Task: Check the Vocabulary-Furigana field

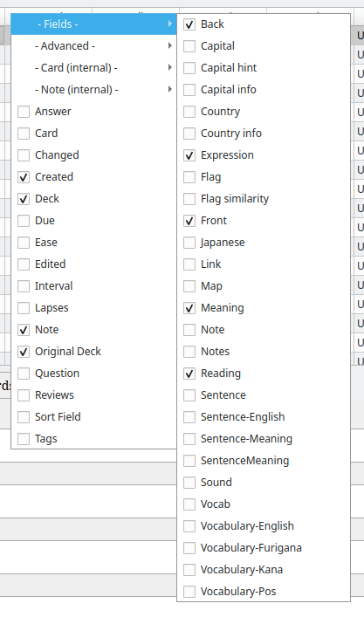Action: click(189, 548)
